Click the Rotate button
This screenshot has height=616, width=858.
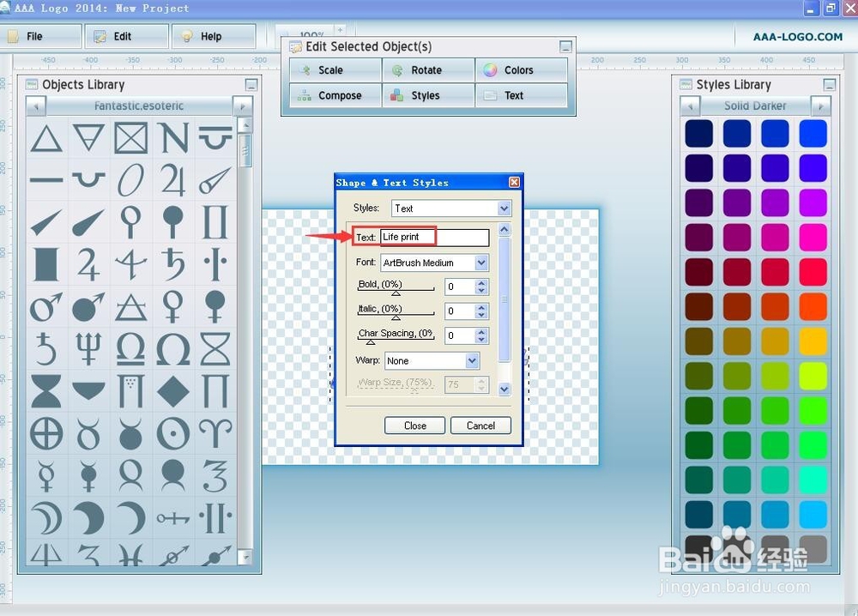point(428,70)
